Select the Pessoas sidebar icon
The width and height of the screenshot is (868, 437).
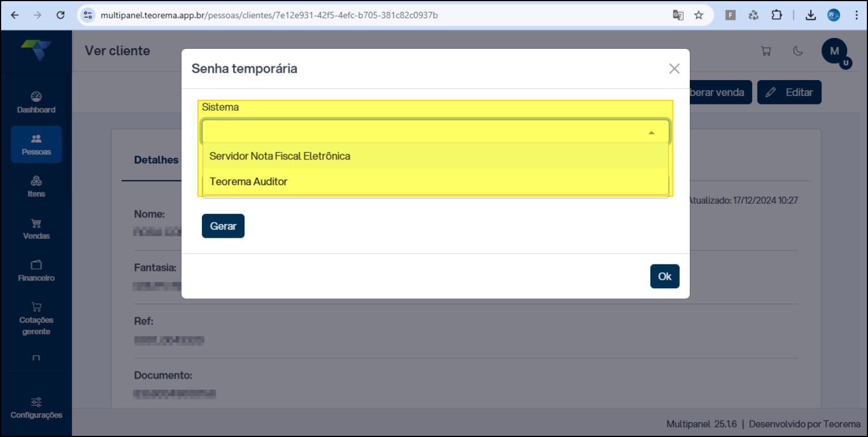tap(36, 145)
